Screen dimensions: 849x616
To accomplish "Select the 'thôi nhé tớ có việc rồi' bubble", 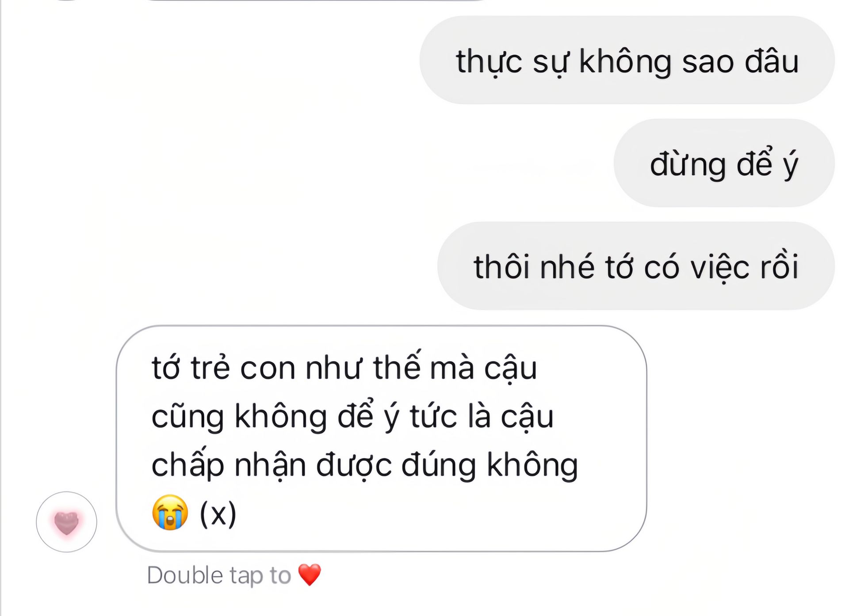I will 636,266.
